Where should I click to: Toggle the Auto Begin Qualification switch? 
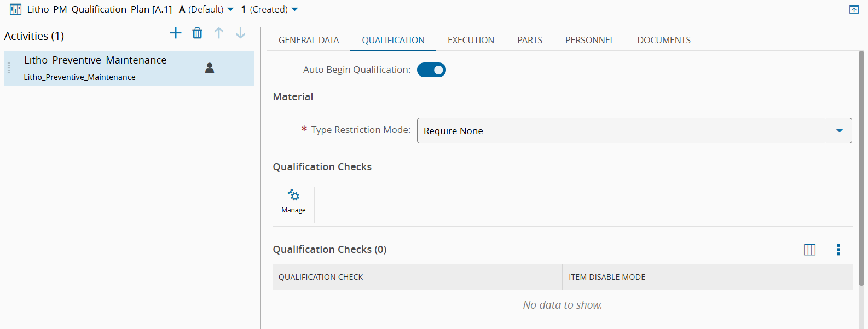point(431,70)
